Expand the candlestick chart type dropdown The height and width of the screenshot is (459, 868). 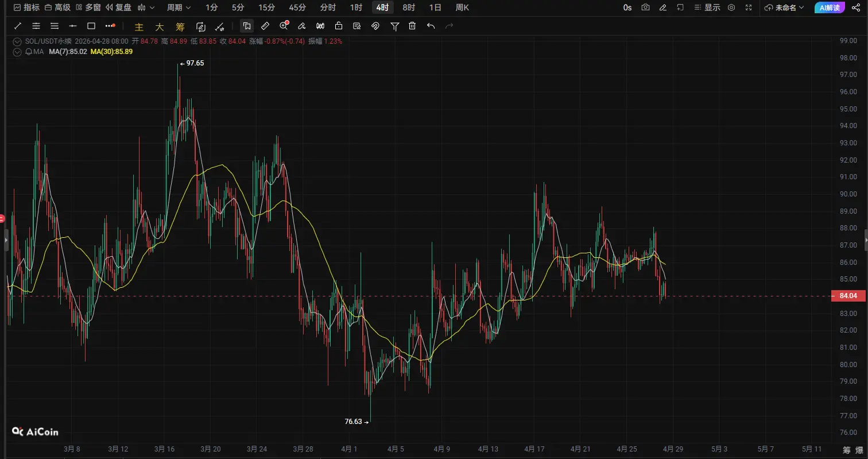pyautogui.click(x=146, y=7)
